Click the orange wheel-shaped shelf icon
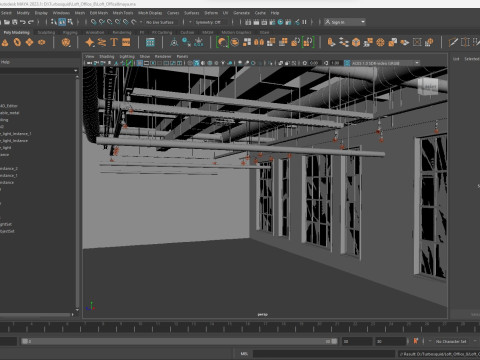480x360 pixels. 380,42
